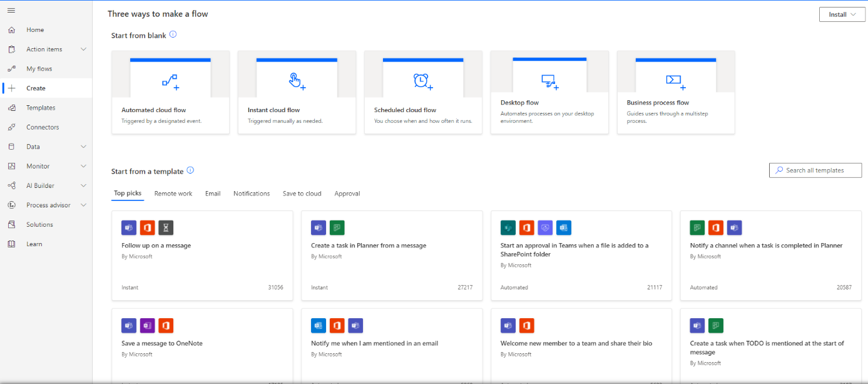
Task: Click Outlook icon on Notify me when mentioned card
Action: point(319,325)
